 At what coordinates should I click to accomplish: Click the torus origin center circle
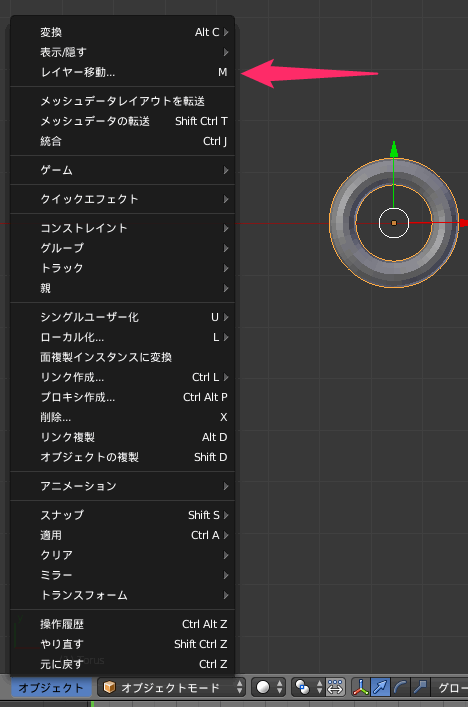[x=394, y=223]
